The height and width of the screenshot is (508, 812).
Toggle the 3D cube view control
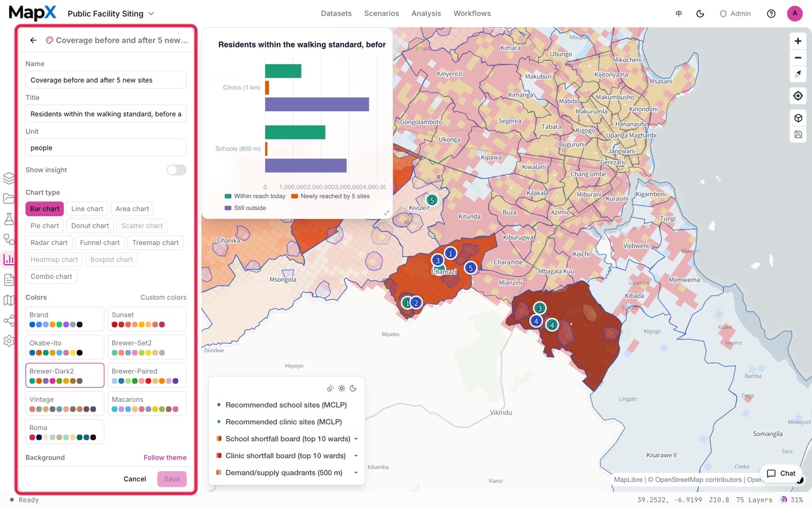click(x=798, y=118)
